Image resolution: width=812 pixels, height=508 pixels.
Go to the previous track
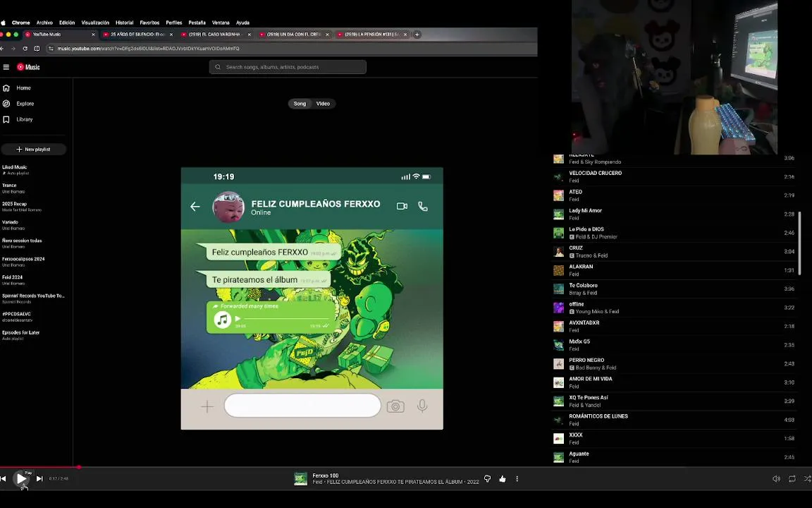[3, 478]
